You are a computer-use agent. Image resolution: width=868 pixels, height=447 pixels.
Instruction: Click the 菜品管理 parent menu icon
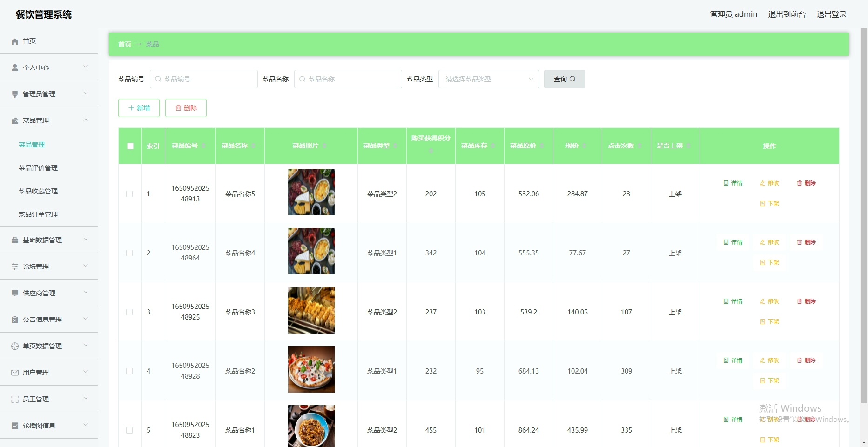pos(15,120)
